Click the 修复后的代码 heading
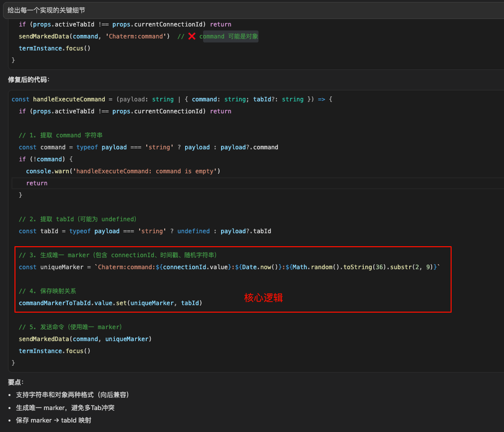Image resolution: width=504 pixels, height=432 pixels. (x=28, y=80)
